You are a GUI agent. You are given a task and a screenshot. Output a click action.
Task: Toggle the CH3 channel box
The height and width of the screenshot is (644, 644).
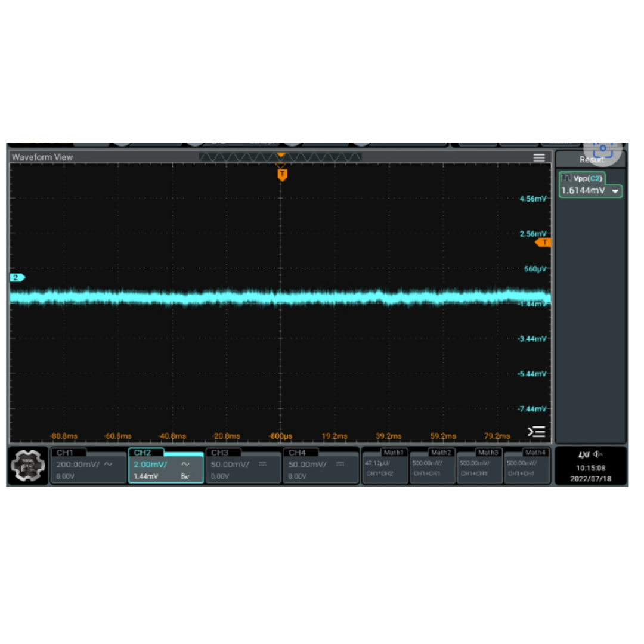pyautogui.click(x=243, y=466)
